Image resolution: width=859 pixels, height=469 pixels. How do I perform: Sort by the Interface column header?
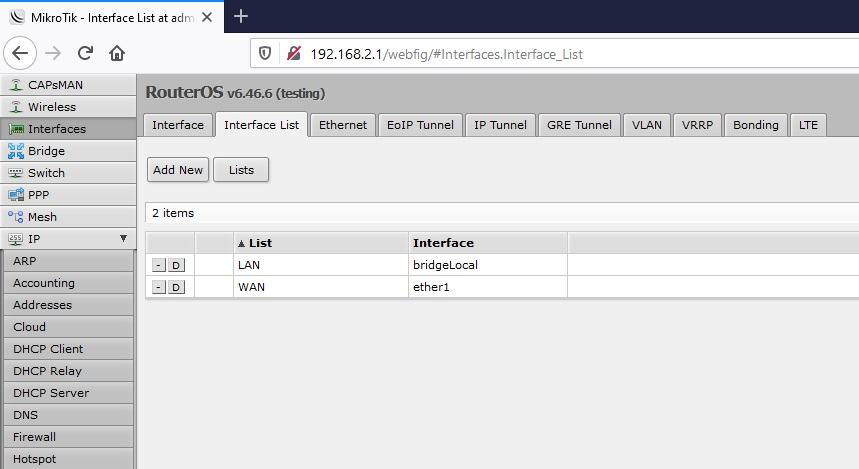[488, 243]
